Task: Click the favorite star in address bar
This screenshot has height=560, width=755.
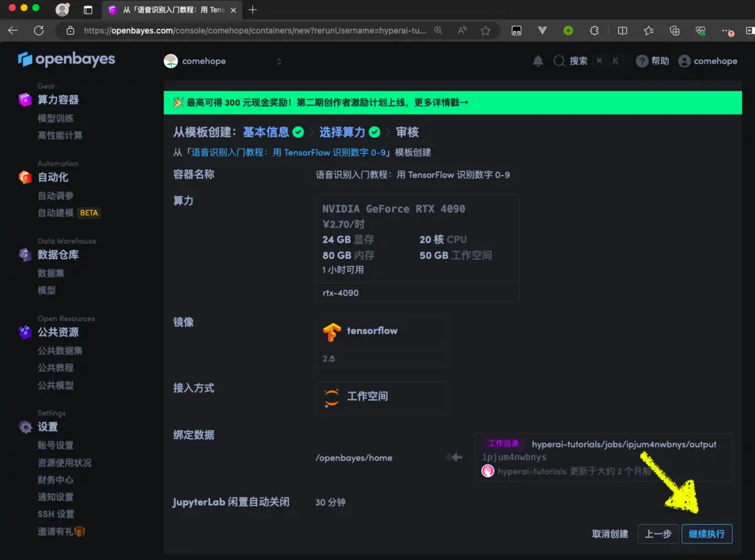Action: (x=485, y=30)
